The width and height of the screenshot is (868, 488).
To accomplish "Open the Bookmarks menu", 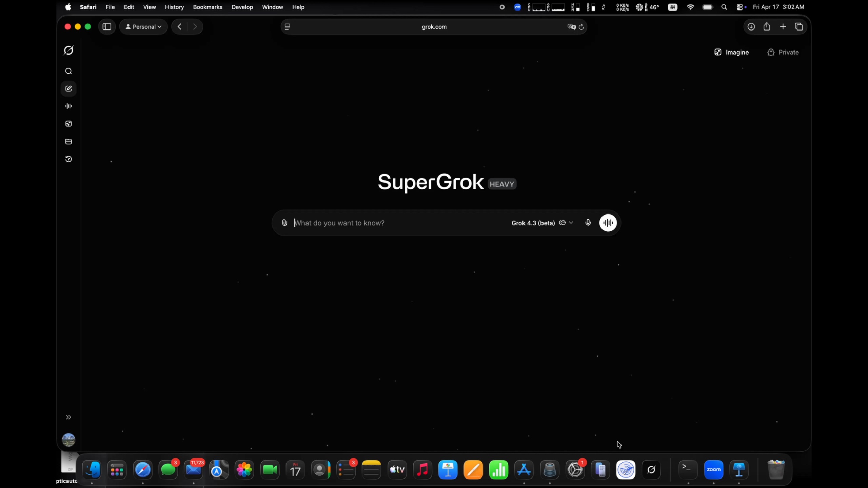I will coord(208,7).
